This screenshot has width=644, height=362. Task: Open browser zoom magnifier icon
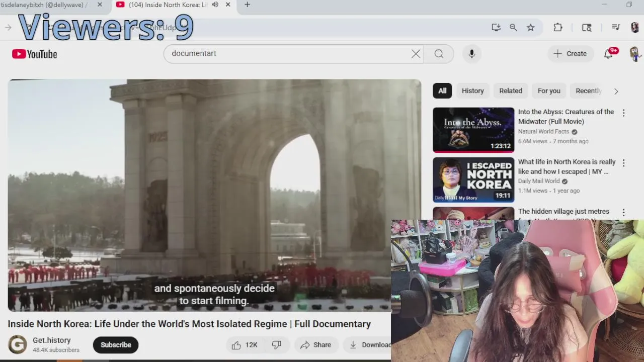pyautogui.click(x=513, y=28)
